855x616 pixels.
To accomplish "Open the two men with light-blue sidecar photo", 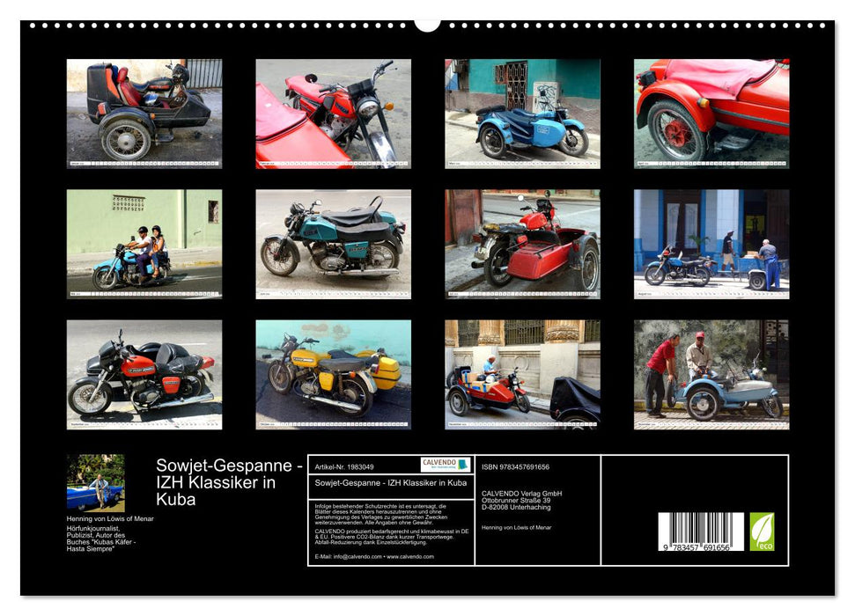I will pos(711,374).
